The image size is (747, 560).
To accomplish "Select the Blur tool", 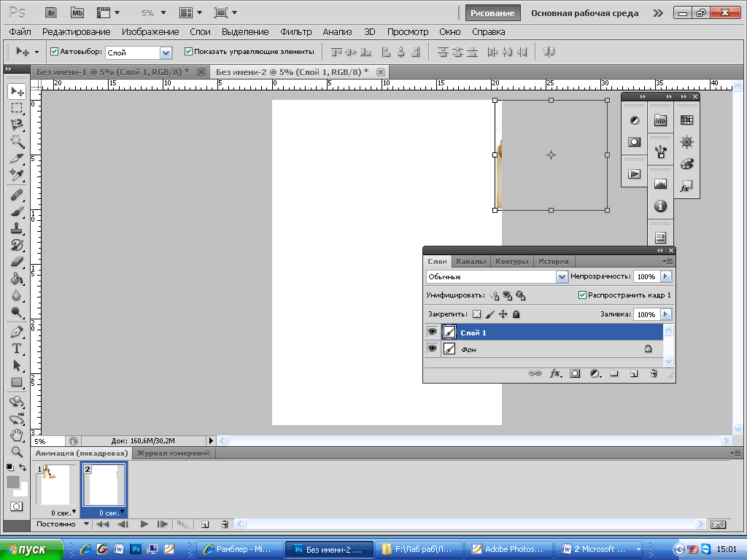I will click(x=17, y=295).
